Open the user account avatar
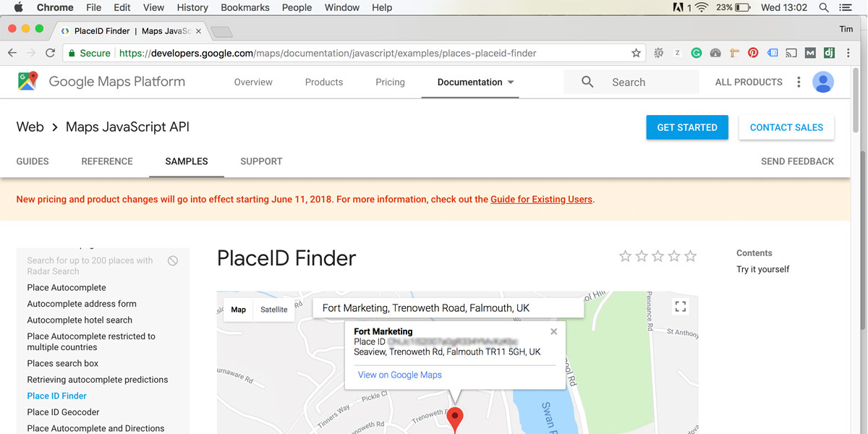 (x=823, y=82)
